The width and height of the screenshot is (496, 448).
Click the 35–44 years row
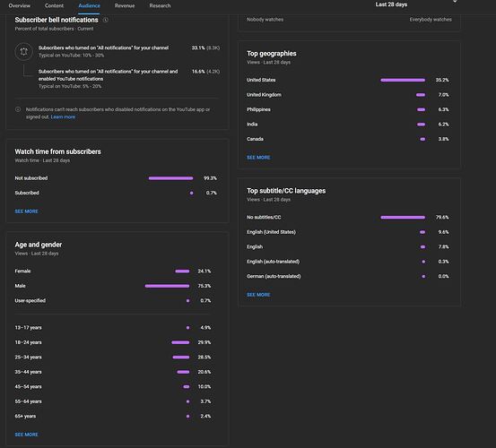[113, 372]
